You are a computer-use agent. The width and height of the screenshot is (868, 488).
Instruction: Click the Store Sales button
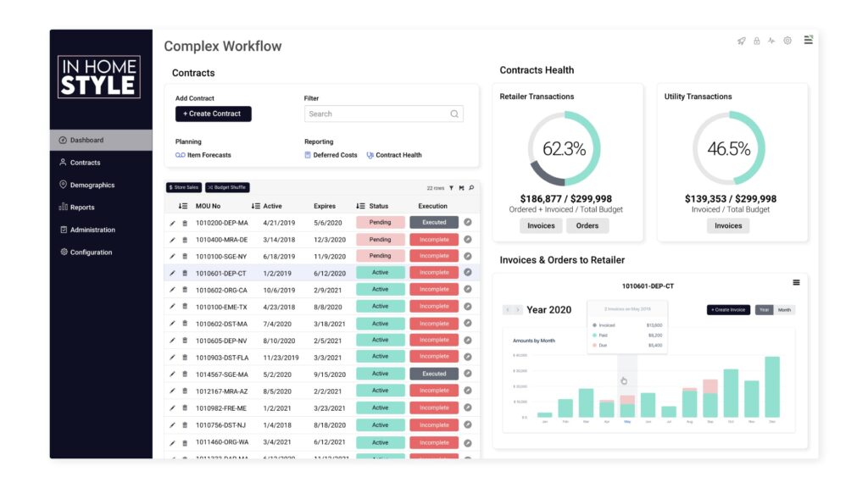pos(184,187)
